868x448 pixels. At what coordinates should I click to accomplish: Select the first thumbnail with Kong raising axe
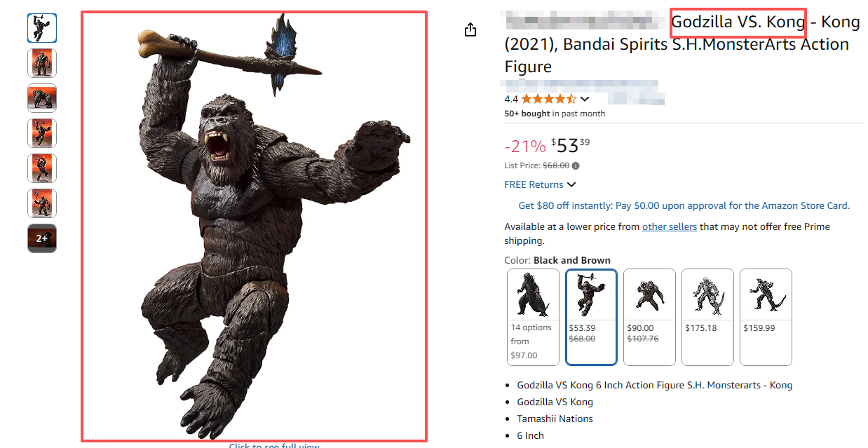pos(42,28)
